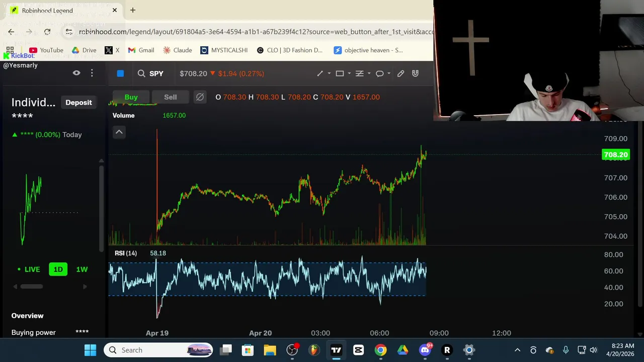Open File Explorer from taskbar
Image resolution: width=644 pixels, height=362 pixels.
tap(270, 350)
